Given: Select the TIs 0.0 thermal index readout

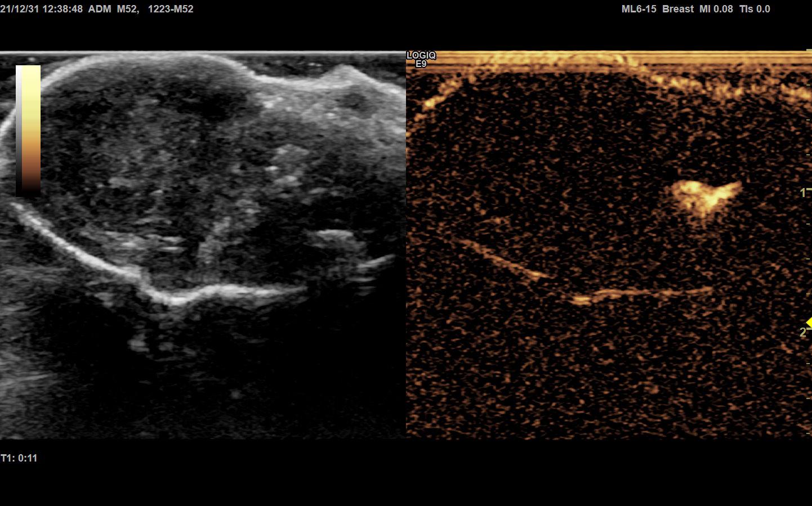Looking at the screenshot, I should coord(755,9).
